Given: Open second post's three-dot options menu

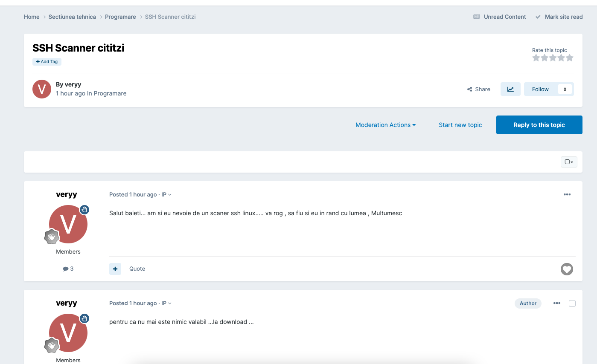Looking at the screenshot, I should [556, 303].
